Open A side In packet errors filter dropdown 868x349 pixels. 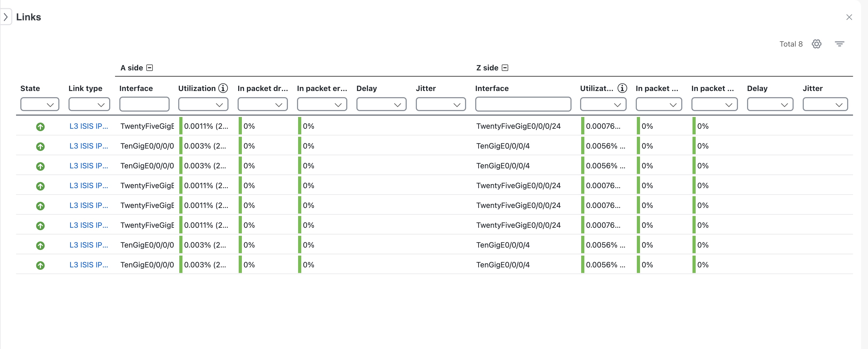coord(322,105)
